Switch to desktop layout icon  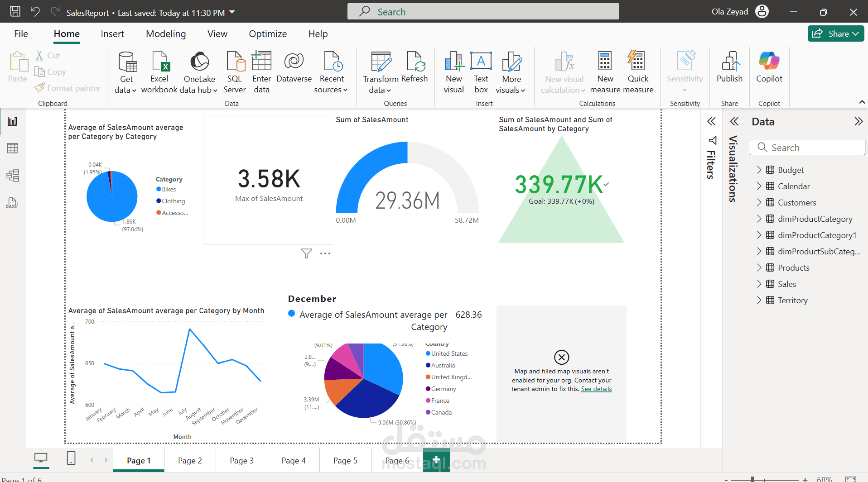click(x=41, y=459)
